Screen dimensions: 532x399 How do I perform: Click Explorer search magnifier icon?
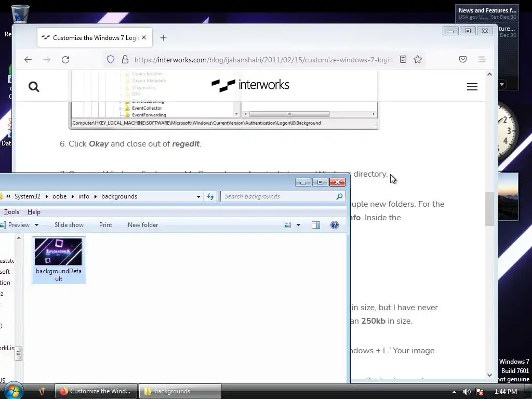coord(339,196)
